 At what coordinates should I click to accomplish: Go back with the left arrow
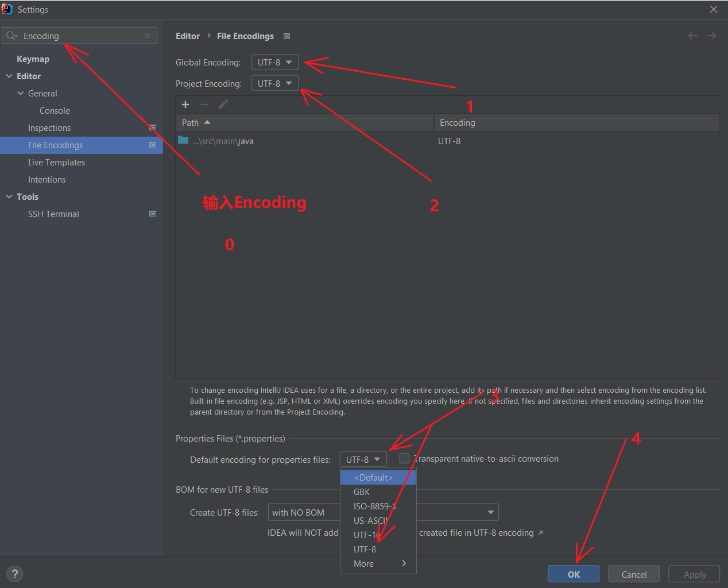[692, 36]
